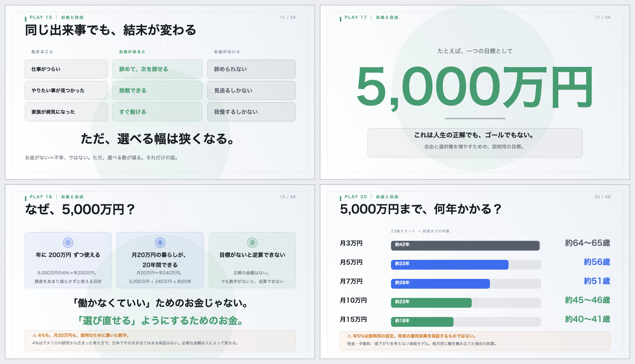
Task: Click the PLAY 18 label
Action: (41, 197)
